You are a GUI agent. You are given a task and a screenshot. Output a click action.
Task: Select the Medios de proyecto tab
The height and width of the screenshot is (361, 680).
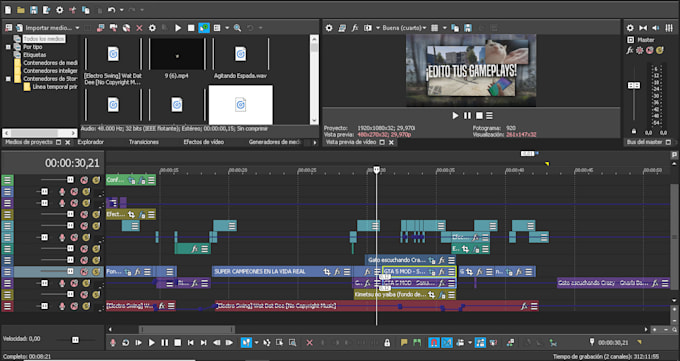click(x=29, y=142)
